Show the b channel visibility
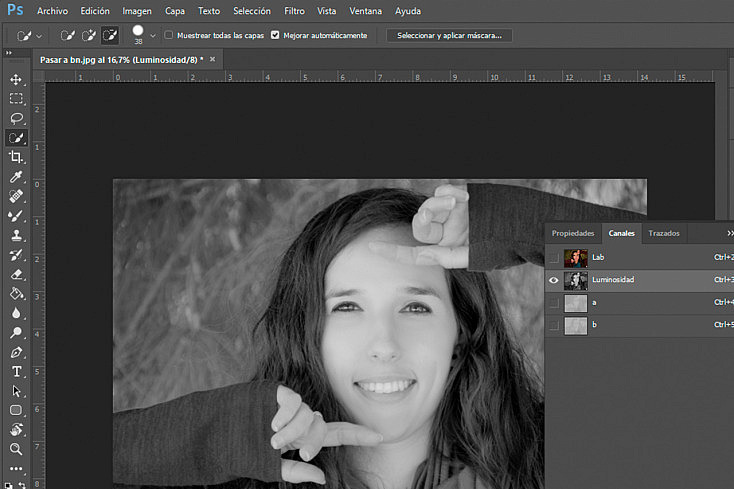The width and height of the screenshot is (734, 489). coord(554,325)
